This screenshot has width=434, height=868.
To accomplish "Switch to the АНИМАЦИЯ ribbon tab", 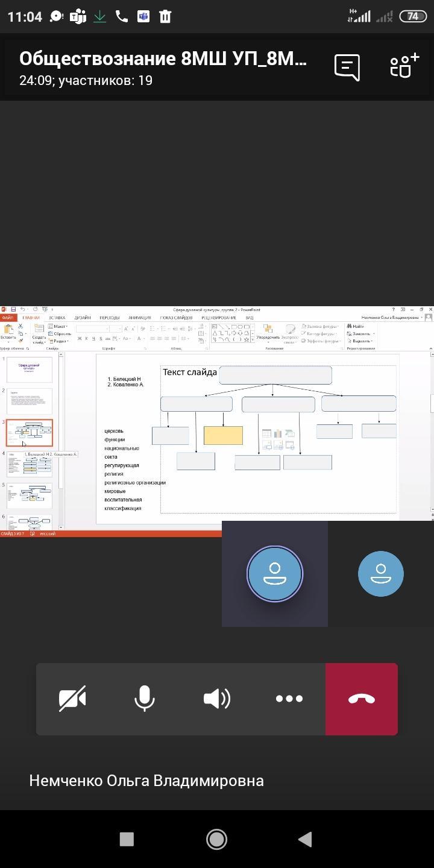I will (x=140, y=318).
